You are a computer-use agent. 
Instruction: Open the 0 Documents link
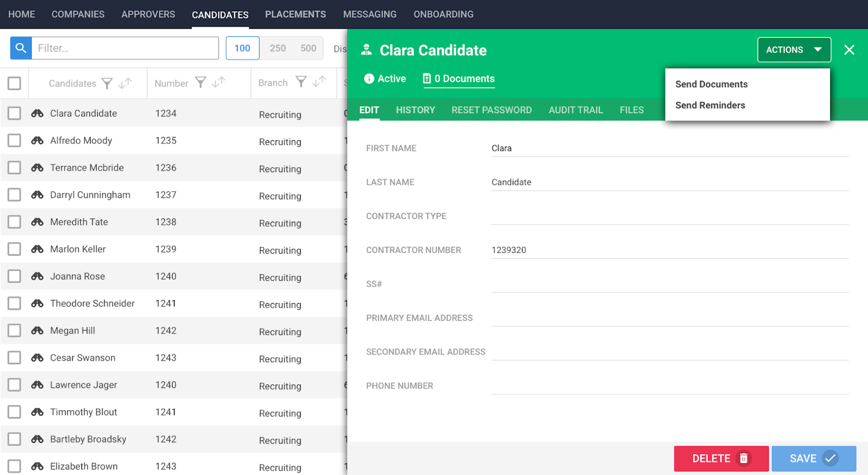(x=458, y=79)
